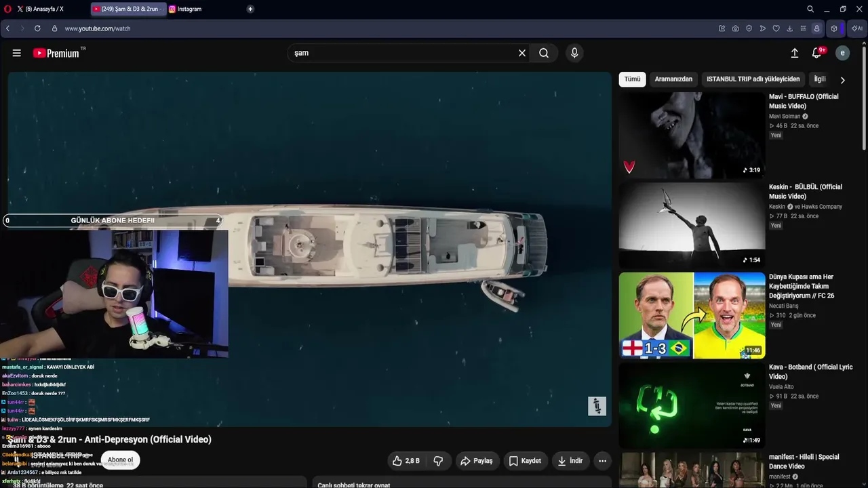Click the channel watermark on video player

pos(597,406)
